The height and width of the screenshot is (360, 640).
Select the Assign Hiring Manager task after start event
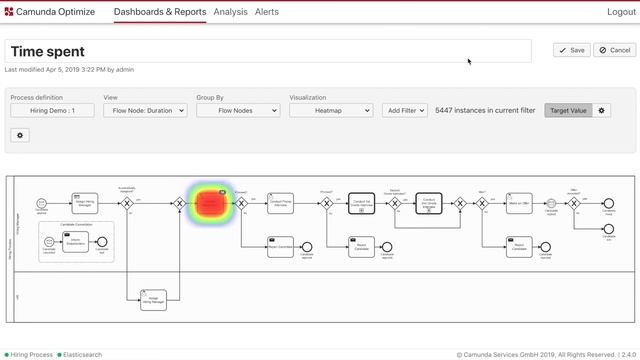(x=85, y=203)
